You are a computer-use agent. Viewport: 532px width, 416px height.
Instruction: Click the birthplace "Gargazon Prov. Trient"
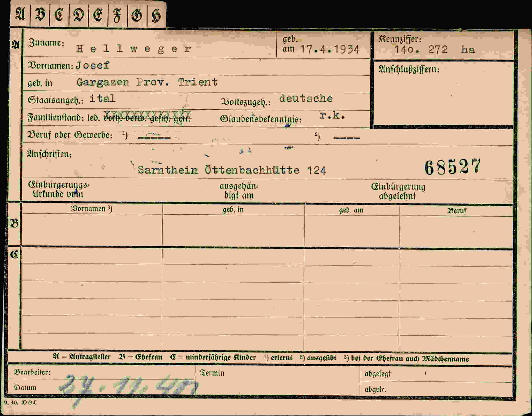(x=147, y=82)
